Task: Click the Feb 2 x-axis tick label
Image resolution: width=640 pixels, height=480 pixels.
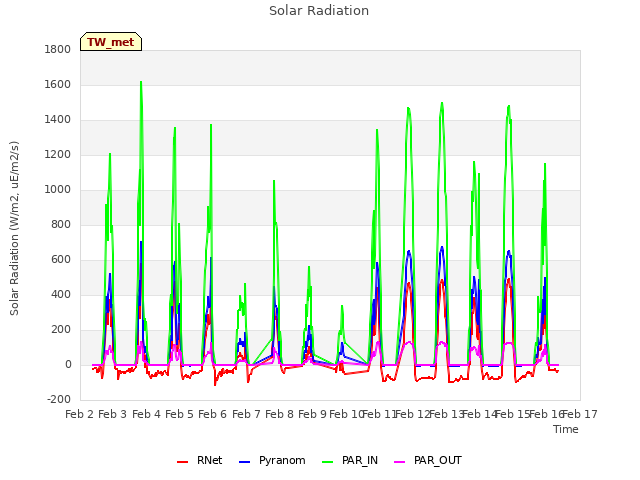Action: (80, 414)
